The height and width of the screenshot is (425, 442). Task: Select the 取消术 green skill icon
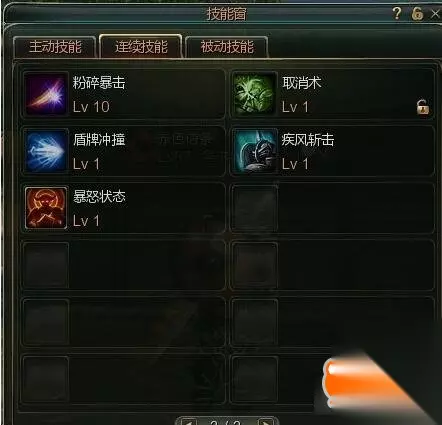click(254, 94)
